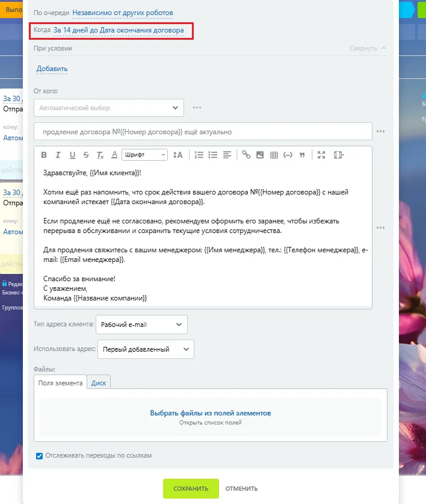Click the При условии label
Viewport: 426px width, 504px height.
click(x=53, y=48)
